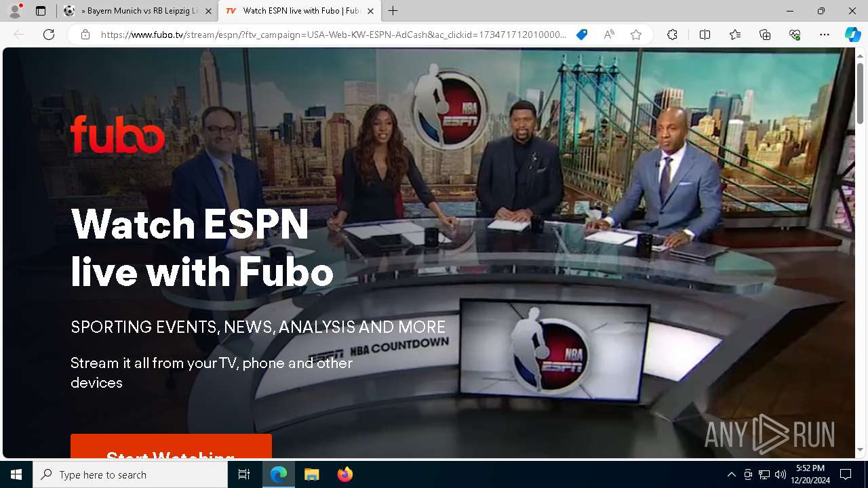Image resolution: width=868 pixels, height=488 pixels.
Task: Click the scrollbar down arrow
Action: tap(861, 450)
